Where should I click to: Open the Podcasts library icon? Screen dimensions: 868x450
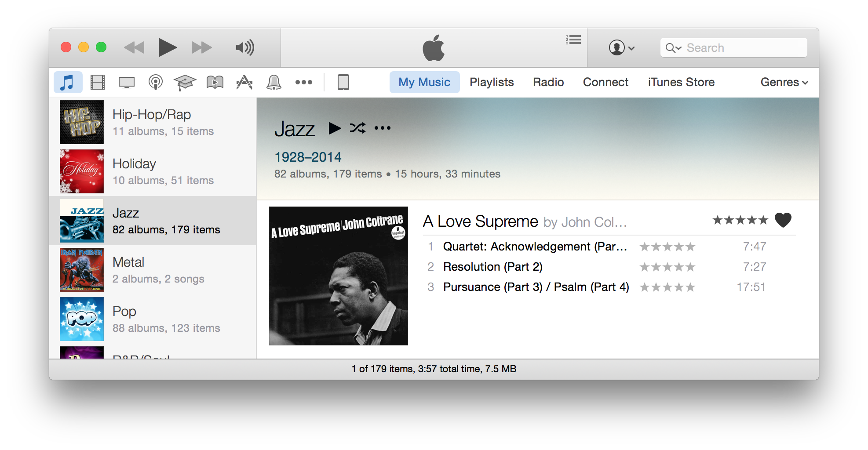156,82
